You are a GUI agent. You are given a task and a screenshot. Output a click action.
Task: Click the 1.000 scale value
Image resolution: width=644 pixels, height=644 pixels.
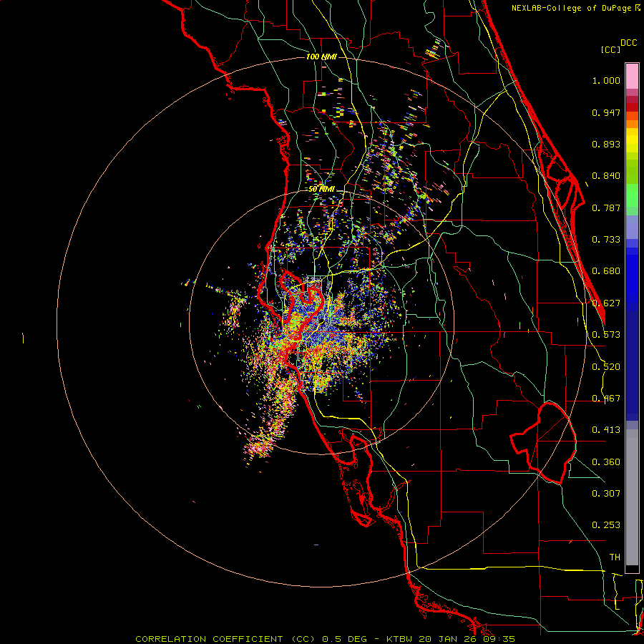[x=606, y=80]
